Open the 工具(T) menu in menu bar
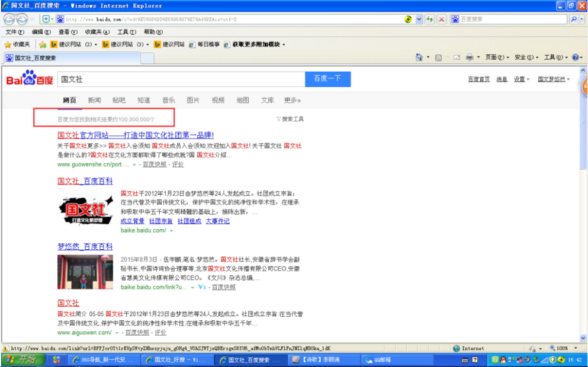Screen dimensions: 588x367 tap(126, 32)
